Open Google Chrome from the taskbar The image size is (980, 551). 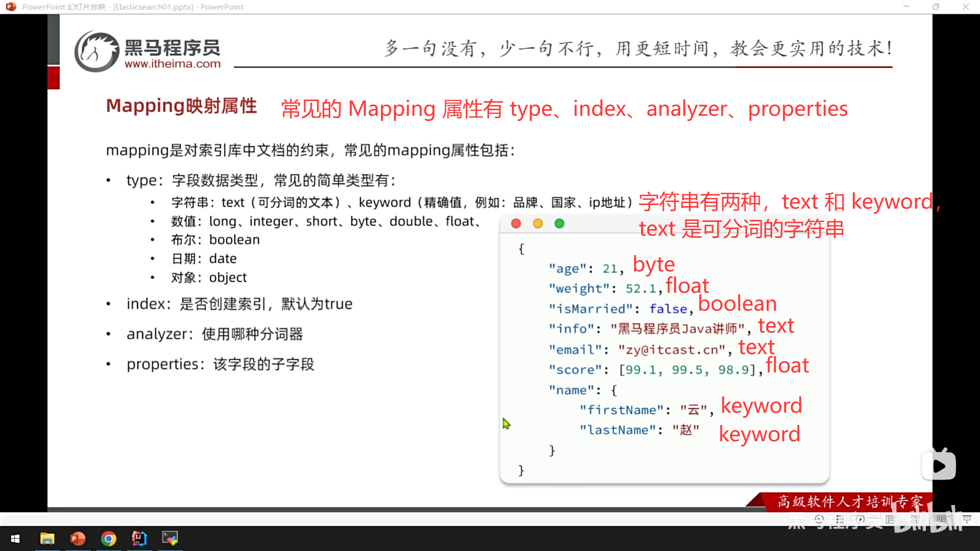[x=108, y=538]
